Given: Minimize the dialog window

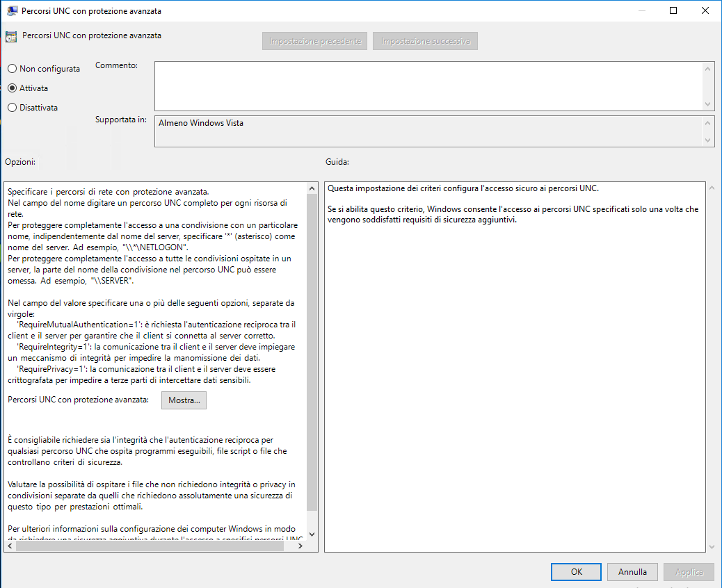Looking at the screenshot, I should coord(641,10).
